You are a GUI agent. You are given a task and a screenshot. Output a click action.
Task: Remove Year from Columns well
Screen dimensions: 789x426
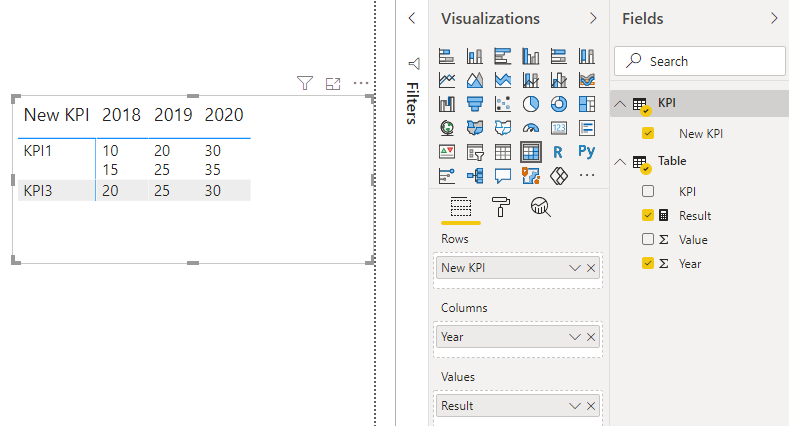(591, 337)
